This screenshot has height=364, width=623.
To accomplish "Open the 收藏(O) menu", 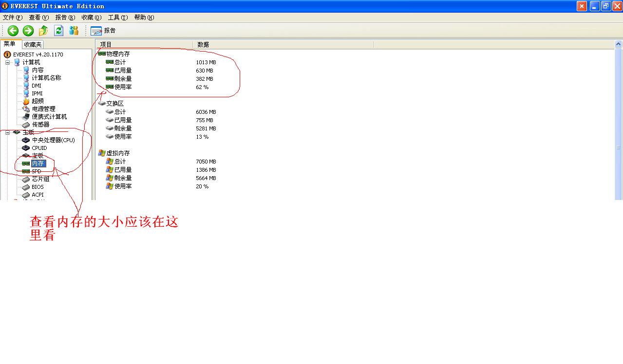I will pos(92,18).
